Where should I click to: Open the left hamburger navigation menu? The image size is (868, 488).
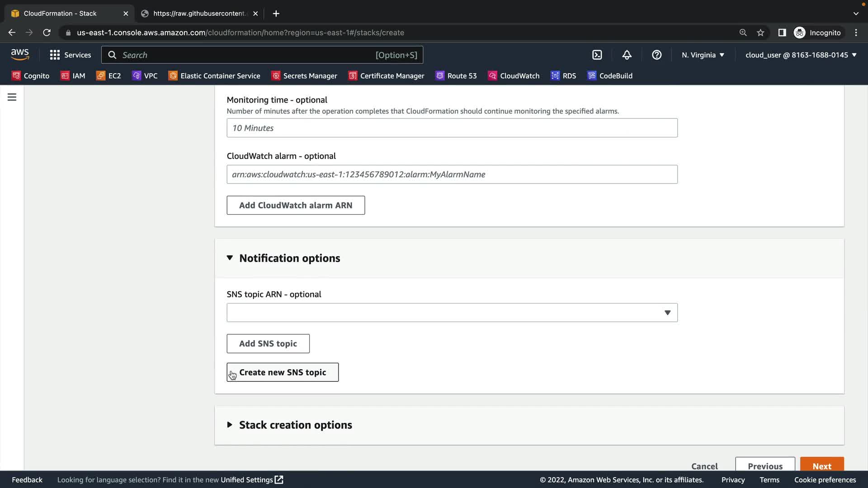[x=12, y=97]
